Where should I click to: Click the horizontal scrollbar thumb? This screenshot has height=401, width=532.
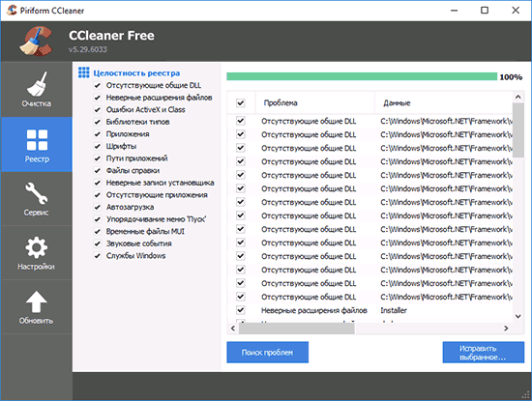[x=297, y=329]
